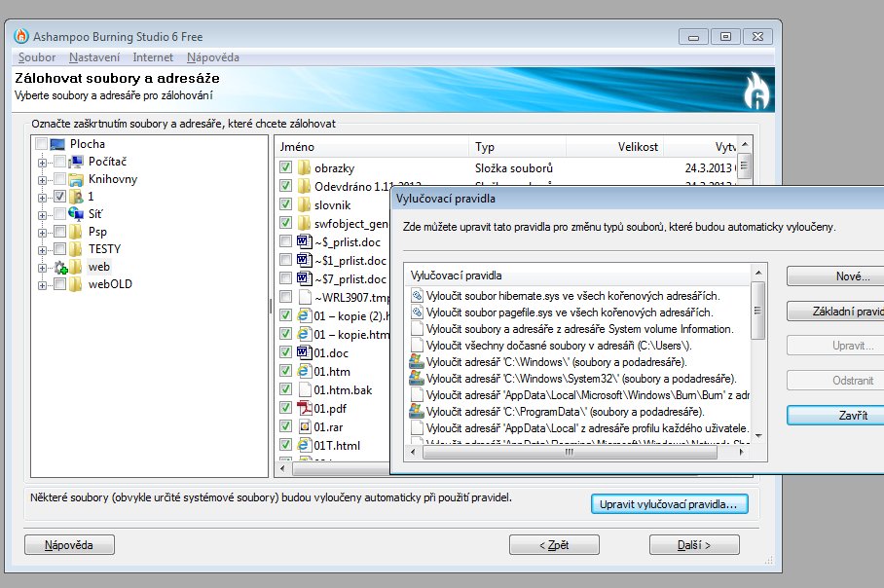Open the Internet menu
The width and height of the screenshot is (884, 588).
153,57
